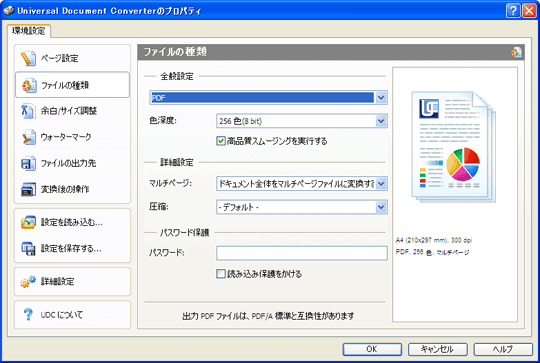Viewport: 540px width, 363px height.
Task: Click the PDF/A compatibility note text
Action: pyautogui.click(x=268, y=316)
